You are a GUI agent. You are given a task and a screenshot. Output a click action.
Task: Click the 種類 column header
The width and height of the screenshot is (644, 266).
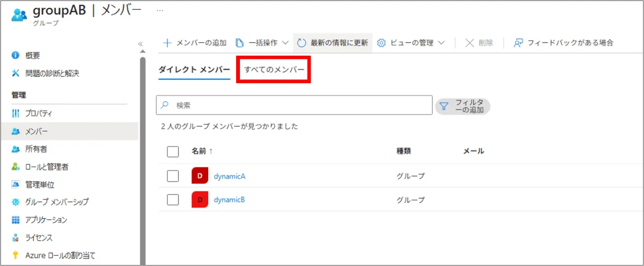tap(404, 151)
